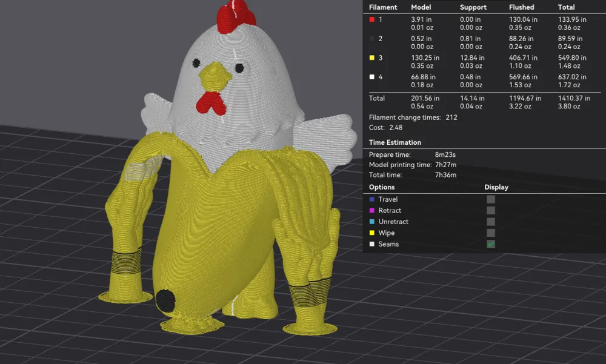Click the cyan Unretract color square
606x364 pixels.
(372, 222)
